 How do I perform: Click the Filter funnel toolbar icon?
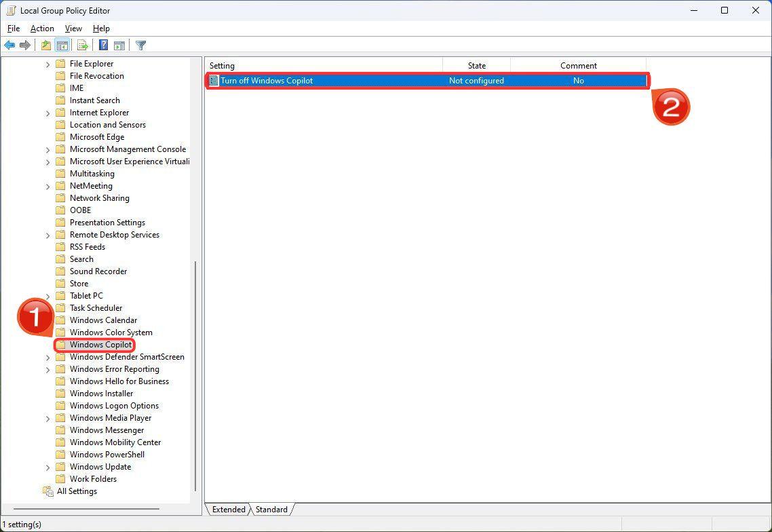point(141,45)
